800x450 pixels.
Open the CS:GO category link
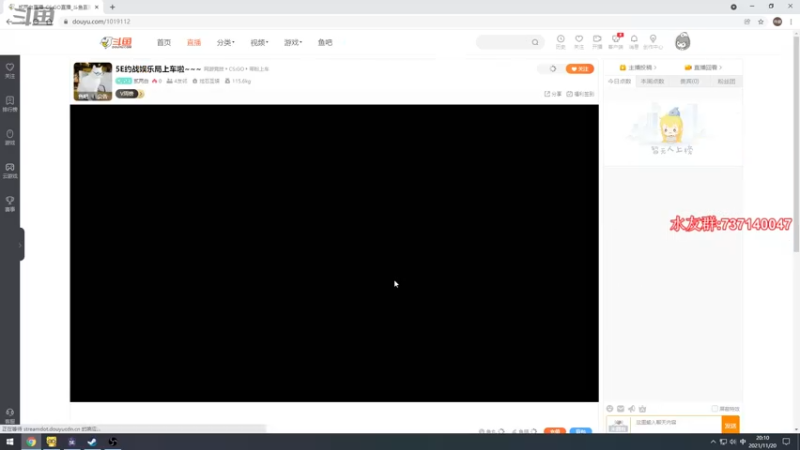pos(236,69)
